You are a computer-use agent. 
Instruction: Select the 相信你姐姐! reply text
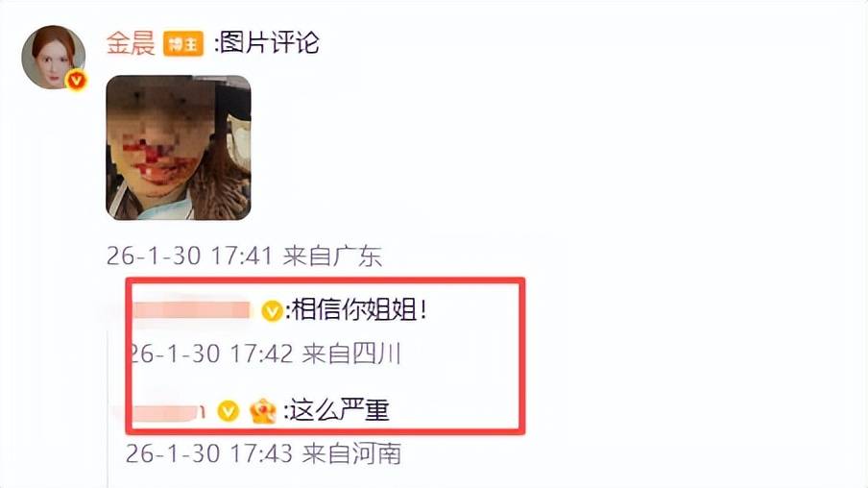[x=359, y=309]
